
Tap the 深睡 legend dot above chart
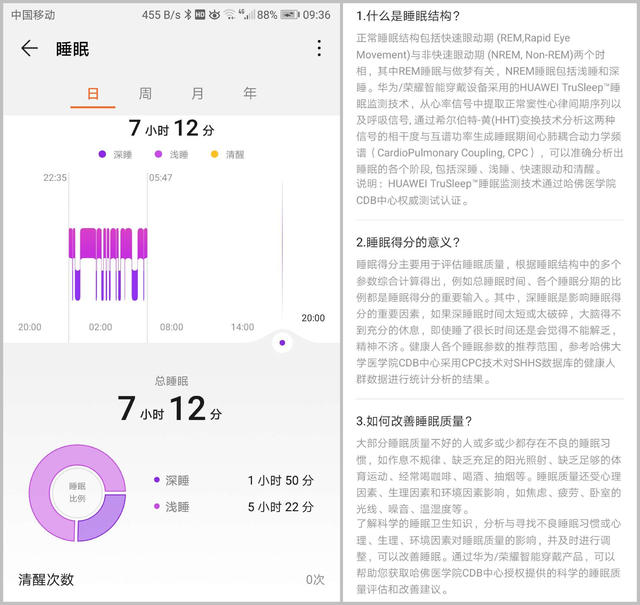[102, 154]
